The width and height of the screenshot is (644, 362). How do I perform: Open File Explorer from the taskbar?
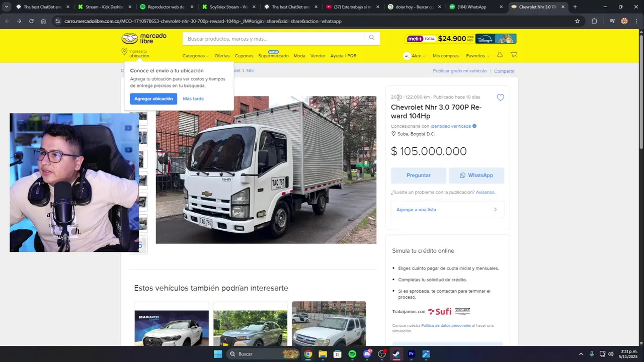coord(323,354)
